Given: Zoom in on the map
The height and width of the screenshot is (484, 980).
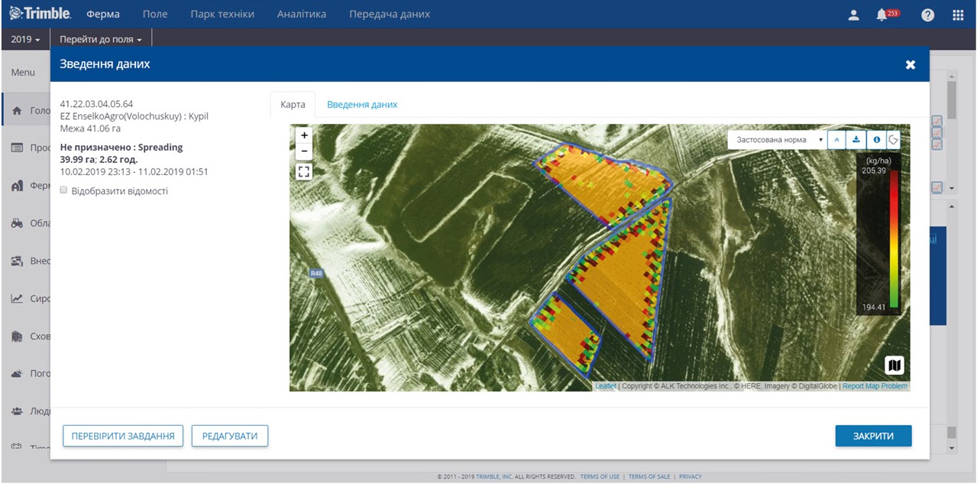Looking at the screenshot, I should tap(304, 135).
